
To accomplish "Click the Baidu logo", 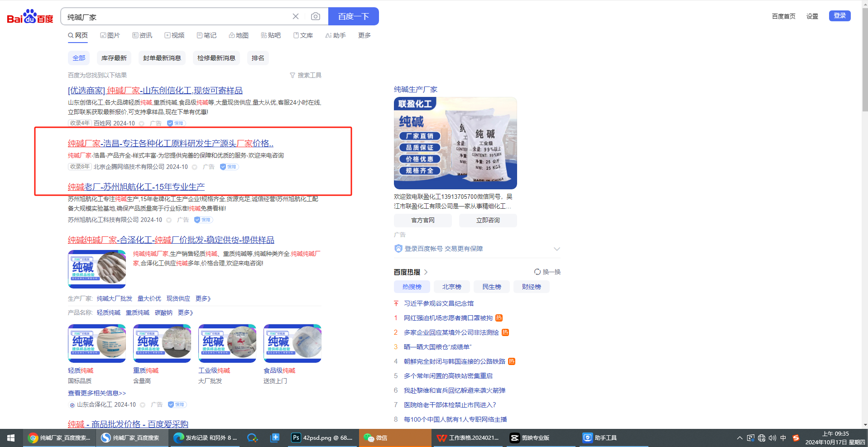I will click(x=30, y=17).
